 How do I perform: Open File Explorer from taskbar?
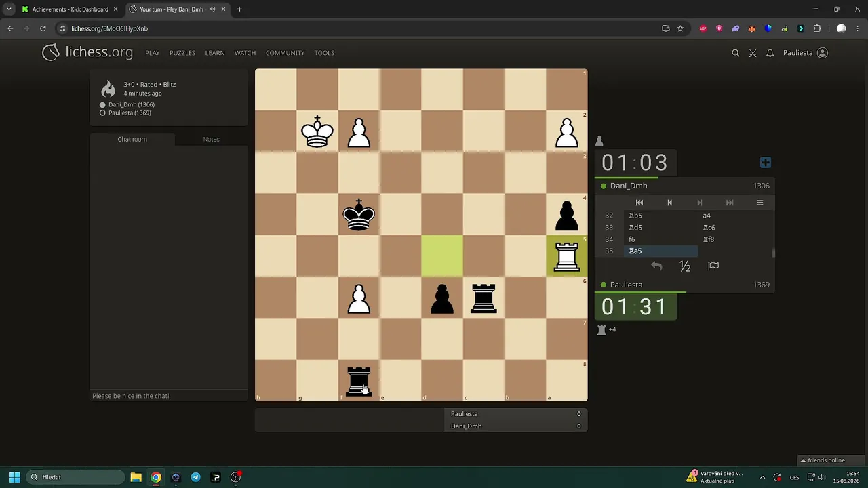tap(136, 477)
